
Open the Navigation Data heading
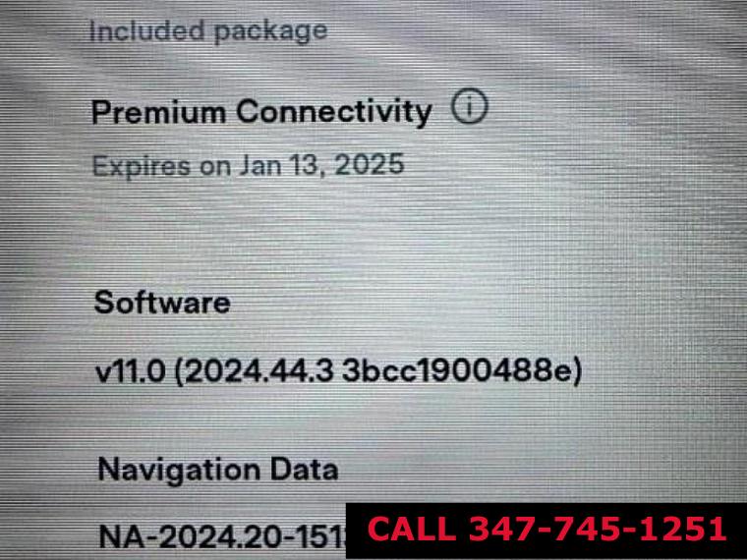click(218, 470)
